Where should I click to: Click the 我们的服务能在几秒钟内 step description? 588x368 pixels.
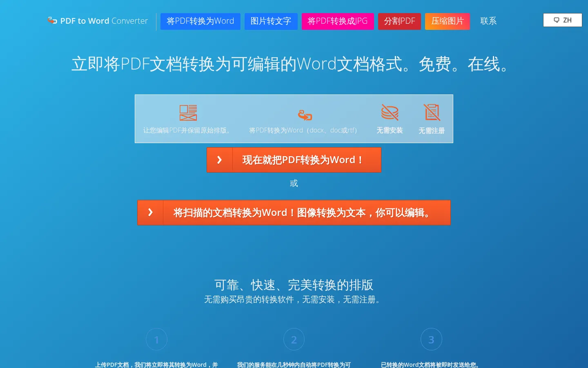pos(294,365)
